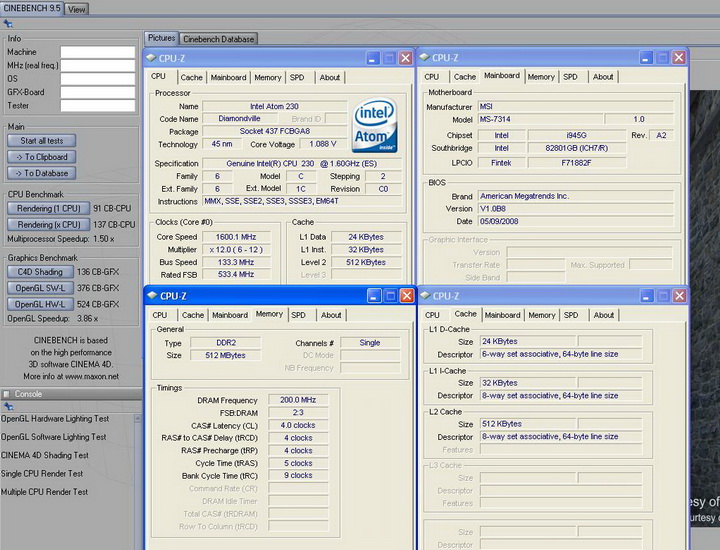Run the Rendering (x CPU) benchmark
The height and width of the screenshot is (550, 720).
pyautogui.click(x=47, y=224)
